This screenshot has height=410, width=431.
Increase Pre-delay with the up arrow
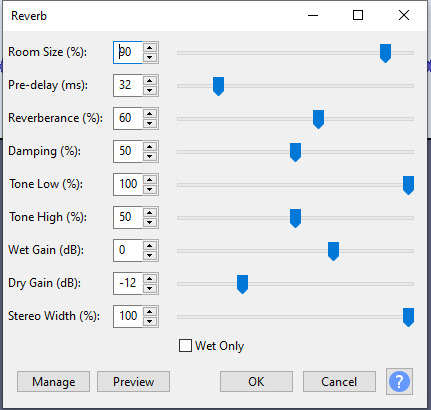(x=150, y=80)
